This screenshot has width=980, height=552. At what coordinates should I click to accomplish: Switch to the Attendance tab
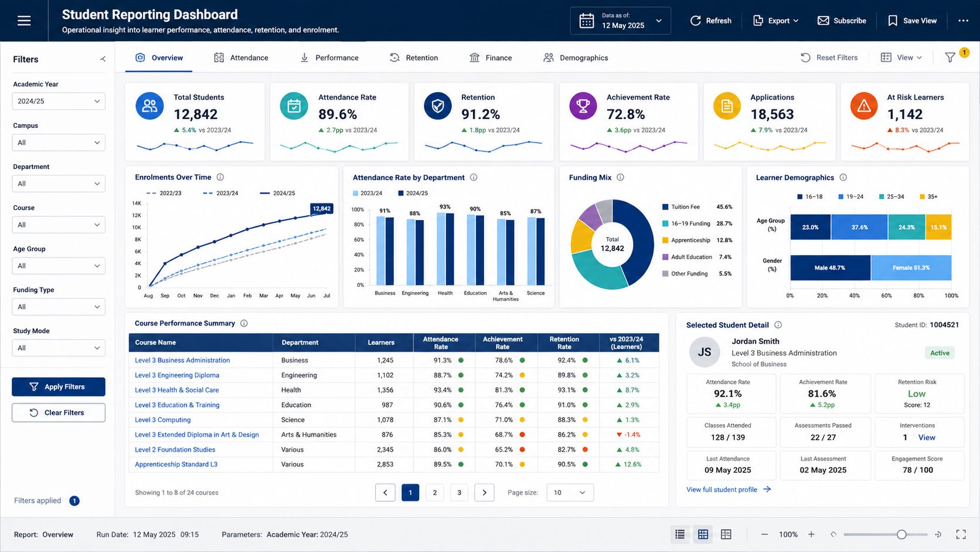(241, 57)
